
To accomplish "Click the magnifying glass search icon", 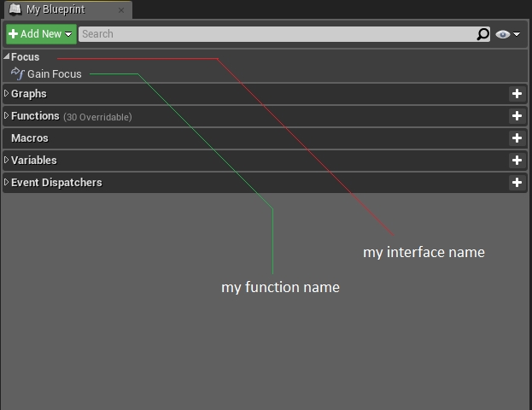I will click(x=482, y=34).
